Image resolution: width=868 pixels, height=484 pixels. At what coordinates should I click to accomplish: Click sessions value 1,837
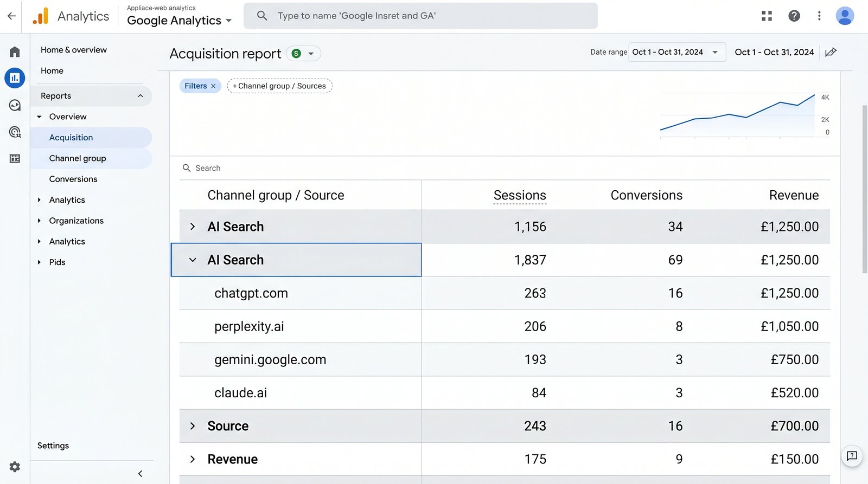pyautogui.click(x=530, y=260)
